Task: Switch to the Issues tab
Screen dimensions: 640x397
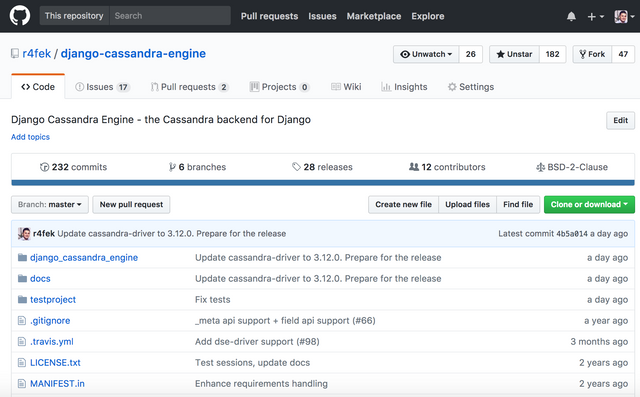Action: (102, 87)
